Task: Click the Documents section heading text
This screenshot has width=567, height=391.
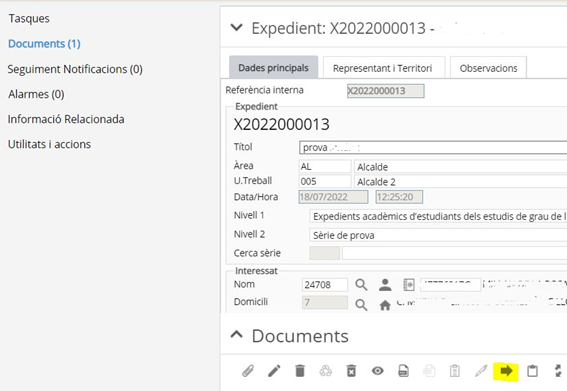Action: [x=300, y=336]
